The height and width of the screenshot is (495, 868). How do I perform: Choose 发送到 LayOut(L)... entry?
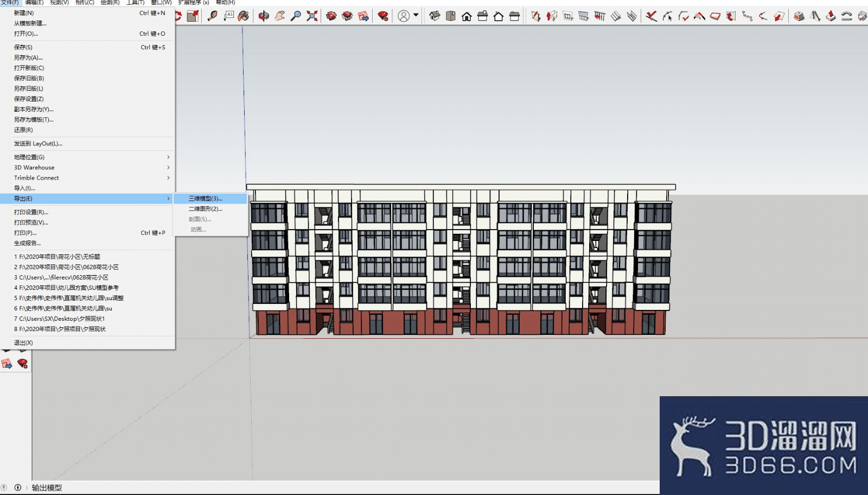[x=87, y=144]
